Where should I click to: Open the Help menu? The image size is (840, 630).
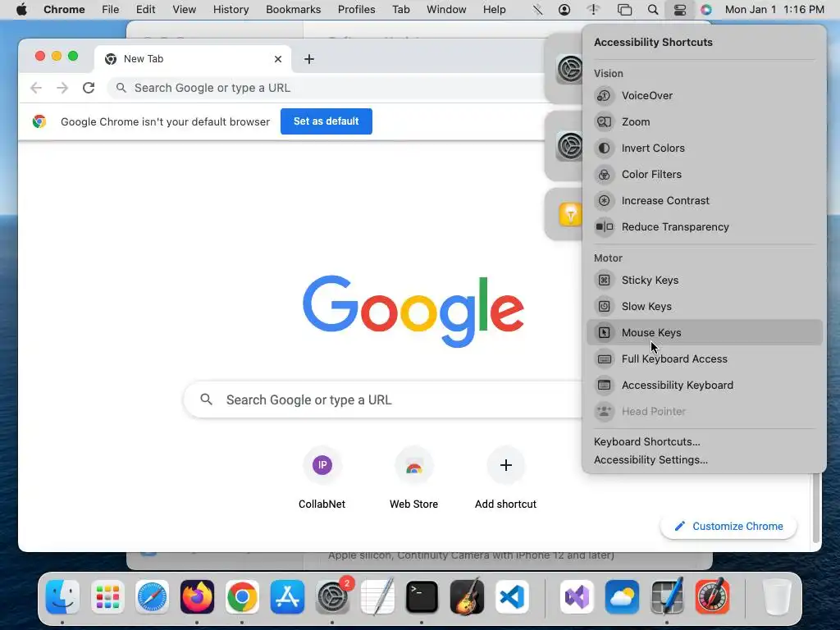494,10
